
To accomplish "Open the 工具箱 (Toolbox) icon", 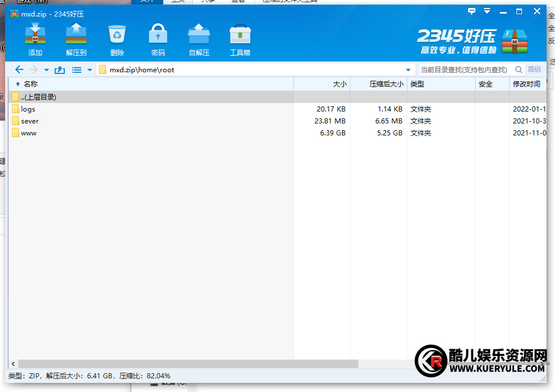I will 240,36.
